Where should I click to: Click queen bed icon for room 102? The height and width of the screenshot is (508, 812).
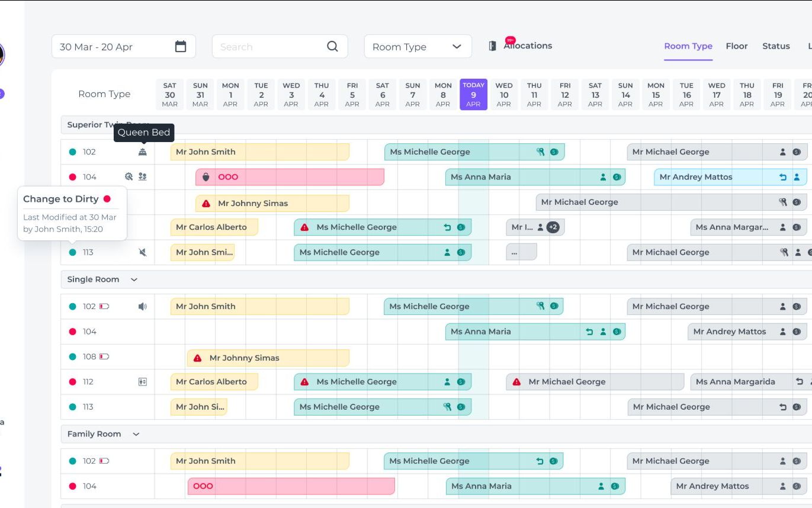[x=142, y=152]
